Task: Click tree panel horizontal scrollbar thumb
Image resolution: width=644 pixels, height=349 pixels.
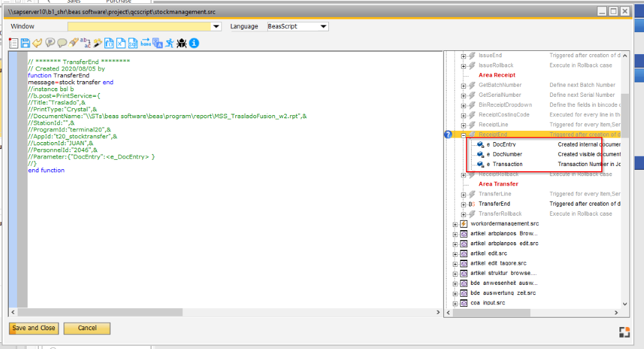Action: coord(491,313)
